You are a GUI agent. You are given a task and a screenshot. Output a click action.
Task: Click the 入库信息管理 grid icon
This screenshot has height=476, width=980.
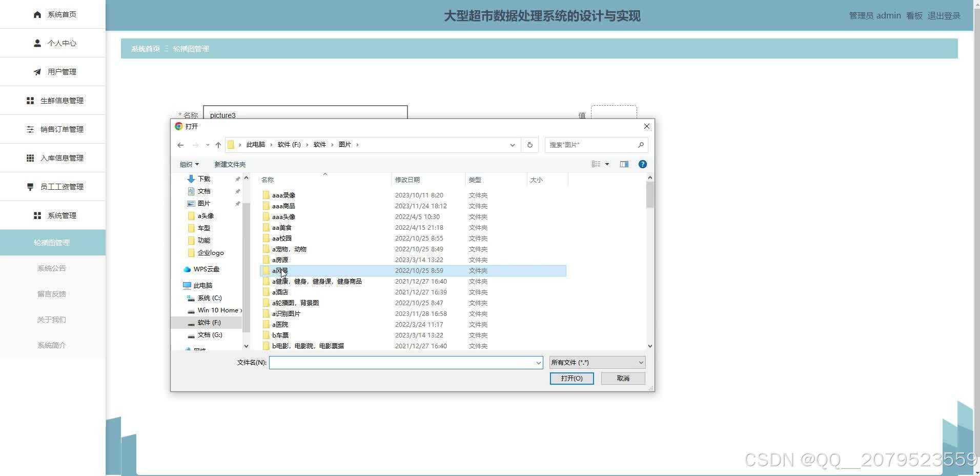click(x=30, y=158)
